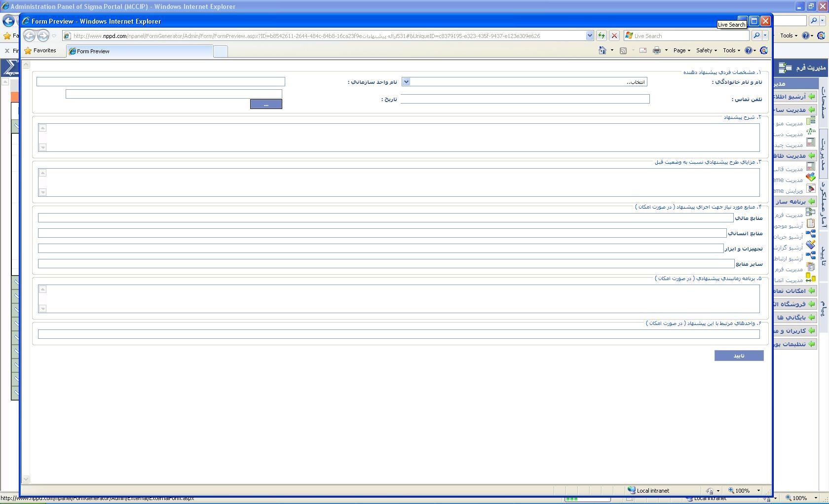This screenshot has height=504, width=829.
Task: Click theme management colorful icon in sidebar
Action: click(811, 177)
